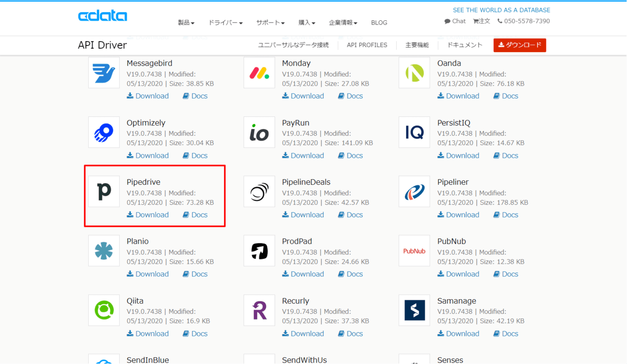Click the Optimizely rocket logo
Screen dimensions: 627x364
point(104,132)
